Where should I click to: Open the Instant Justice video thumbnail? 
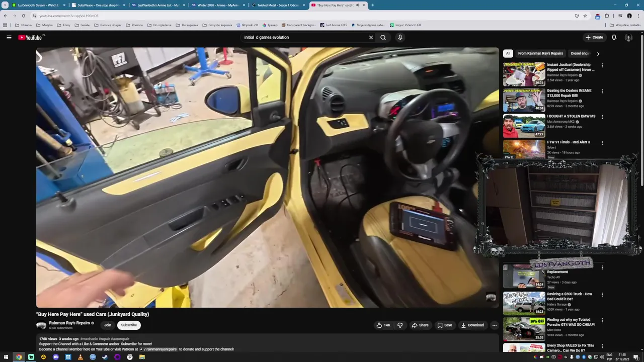pyautogui.click(x=524, y=74)
